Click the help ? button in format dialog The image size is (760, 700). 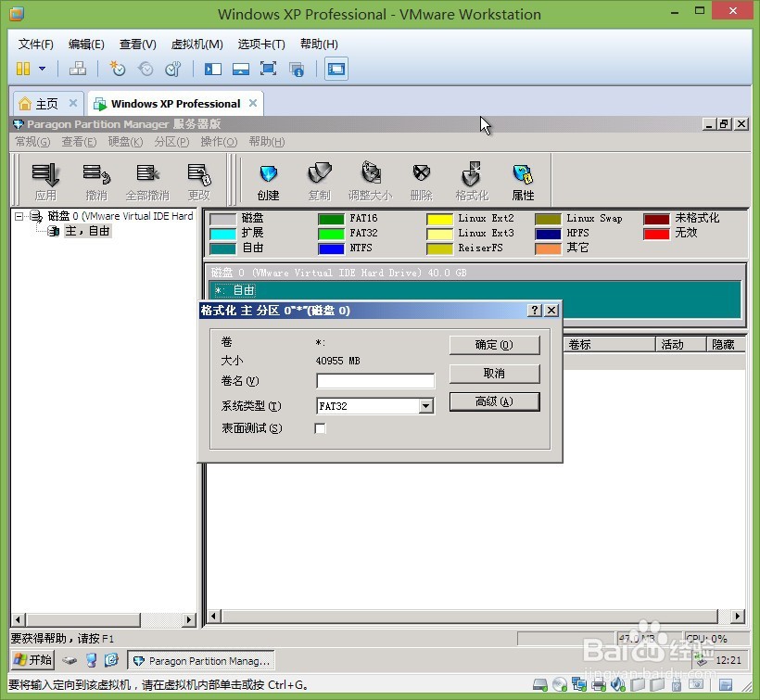coord(534,311)
